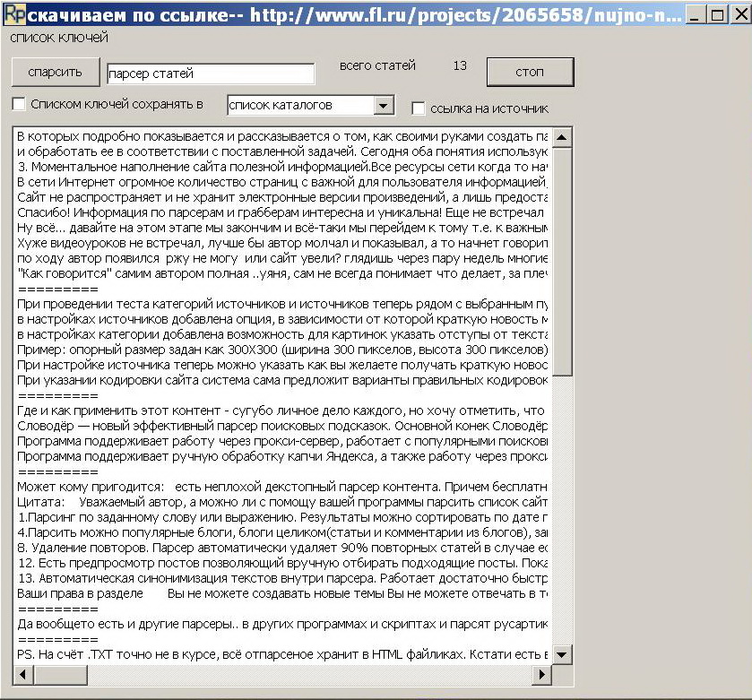
Task: Click the line starting "В которых подробно показывается"
Action: coord(282,136)
